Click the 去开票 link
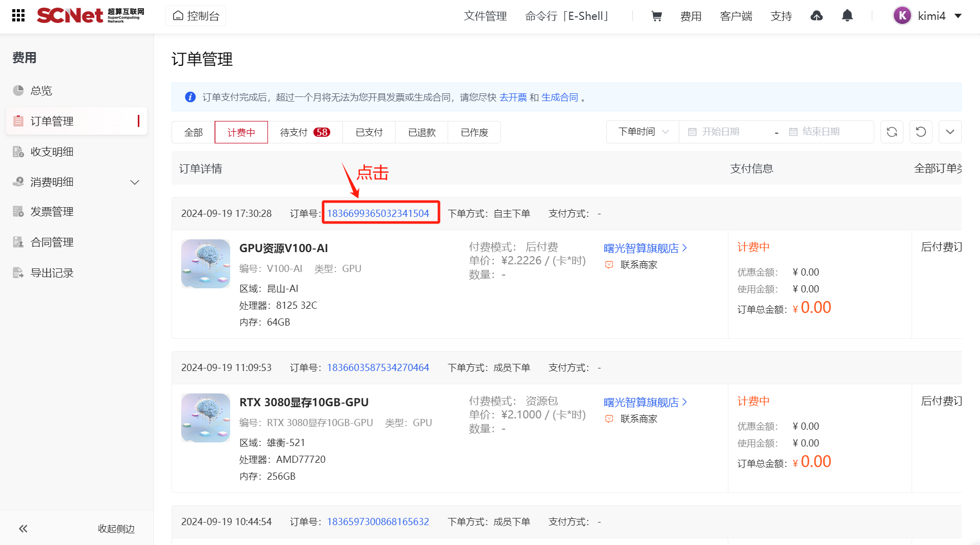The image size is (980, 545). (x=512, y=97)
